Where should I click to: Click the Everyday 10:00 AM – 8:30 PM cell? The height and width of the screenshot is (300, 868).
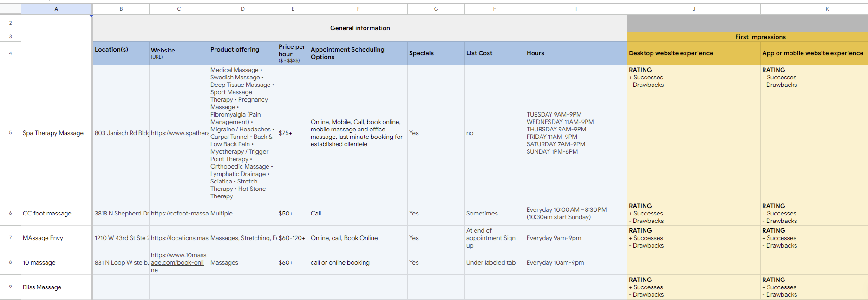coord(576,213)
